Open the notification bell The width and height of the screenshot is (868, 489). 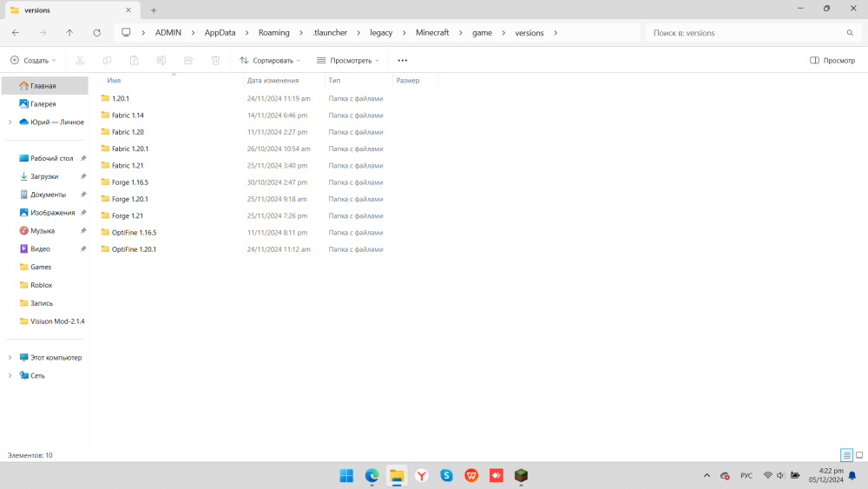[852, 476]
